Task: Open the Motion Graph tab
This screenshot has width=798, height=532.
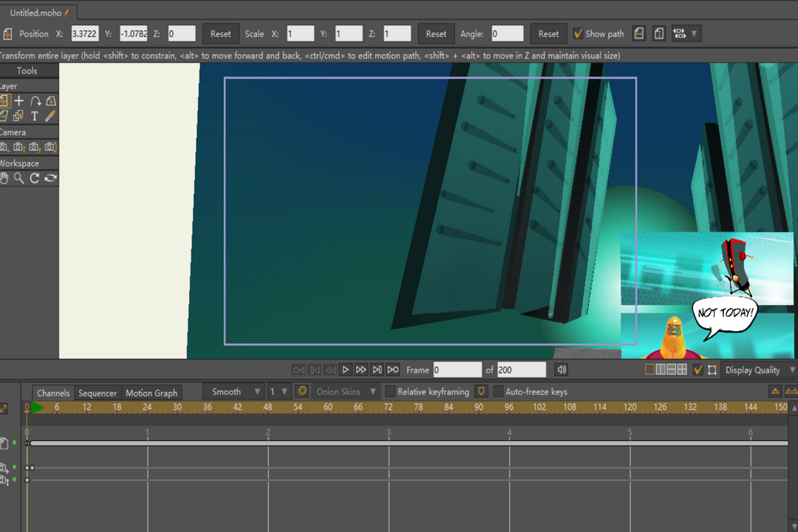Action: click(151, 393)
